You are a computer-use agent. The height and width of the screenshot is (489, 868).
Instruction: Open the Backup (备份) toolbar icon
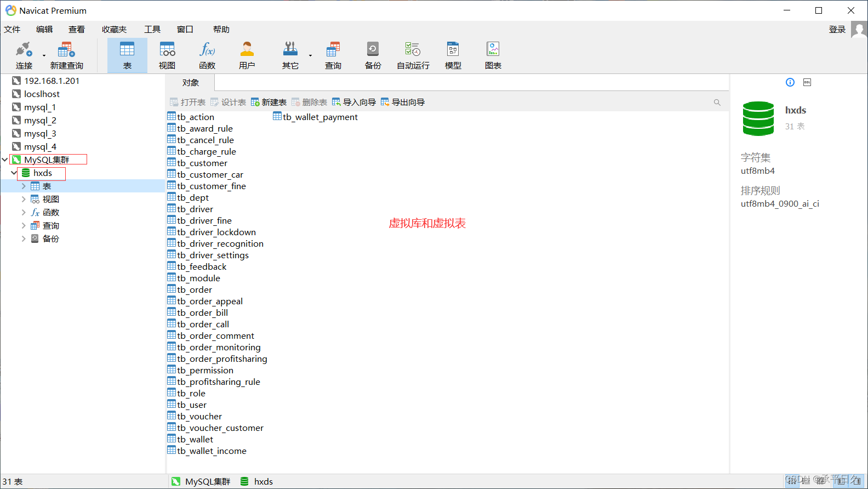[373, 55]
